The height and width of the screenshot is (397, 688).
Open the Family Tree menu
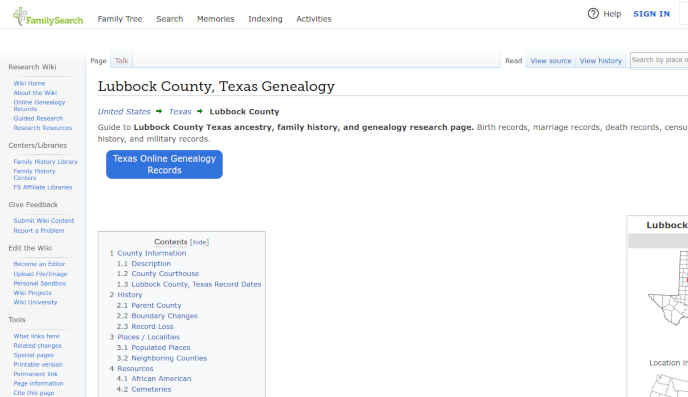120,19
